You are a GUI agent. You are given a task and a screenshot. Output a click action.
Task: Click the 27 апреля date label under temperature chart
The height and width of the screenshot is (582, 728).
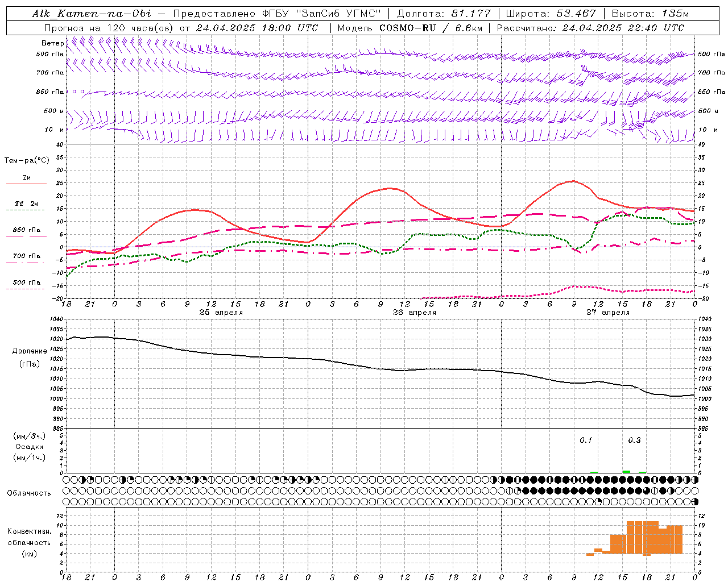[608, 313]
